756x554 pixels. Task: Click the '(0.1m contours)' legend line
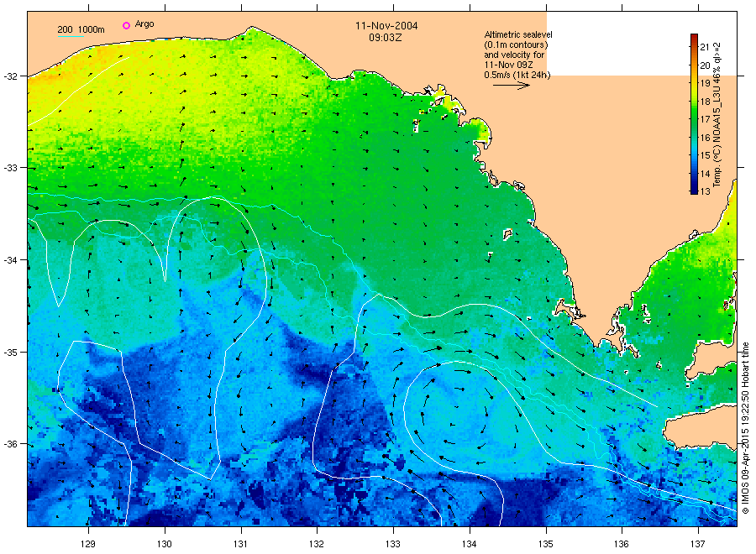pyautogui.click(x=516, y=44)
